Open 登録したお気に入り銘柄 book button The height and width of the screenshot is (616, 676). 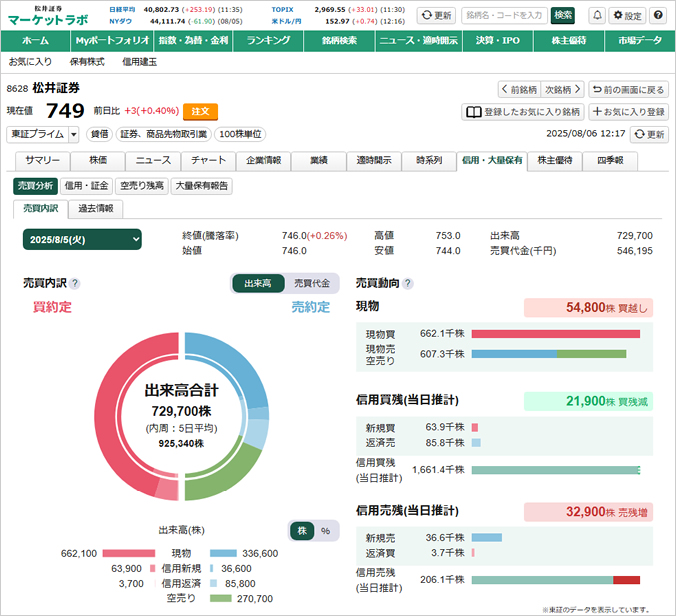(523, 112)
